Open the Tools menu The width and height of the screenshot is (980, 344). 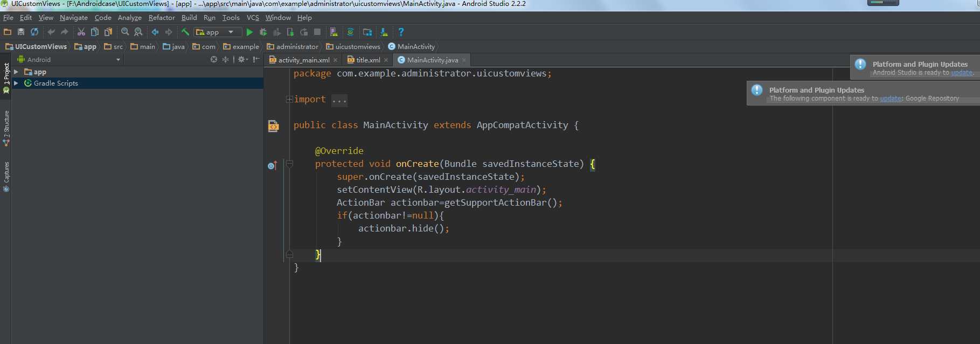(231, 18)
